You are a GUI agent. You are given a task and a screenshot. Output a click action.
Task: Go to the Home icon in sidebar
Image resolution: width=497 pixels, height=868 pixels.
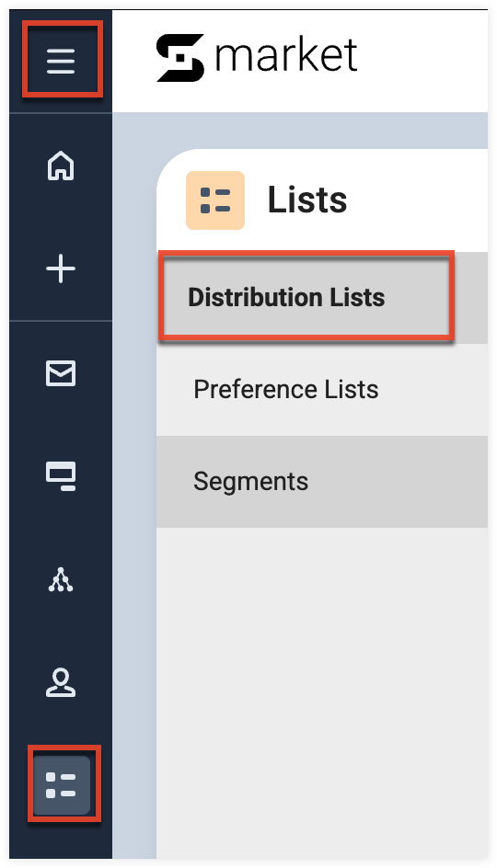click(x=61, y=165)
